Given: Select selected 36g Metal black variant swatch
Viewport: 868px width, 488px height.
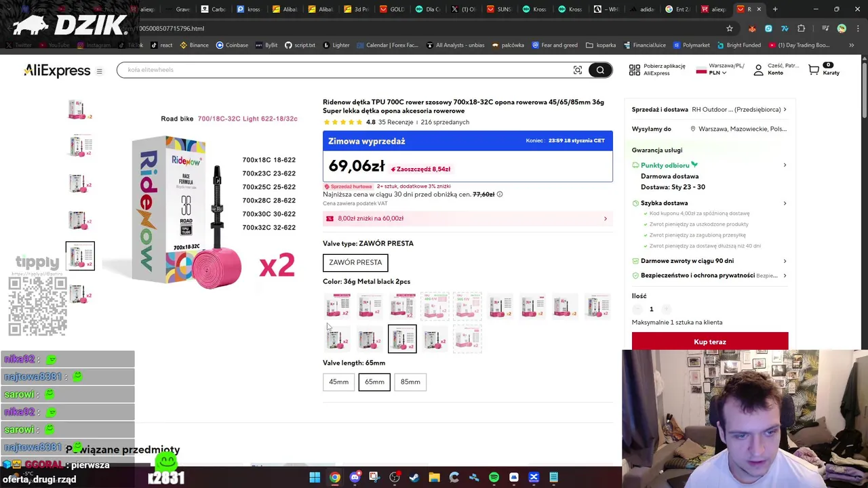Looking at the screenshot, I should tap(402, 339).
